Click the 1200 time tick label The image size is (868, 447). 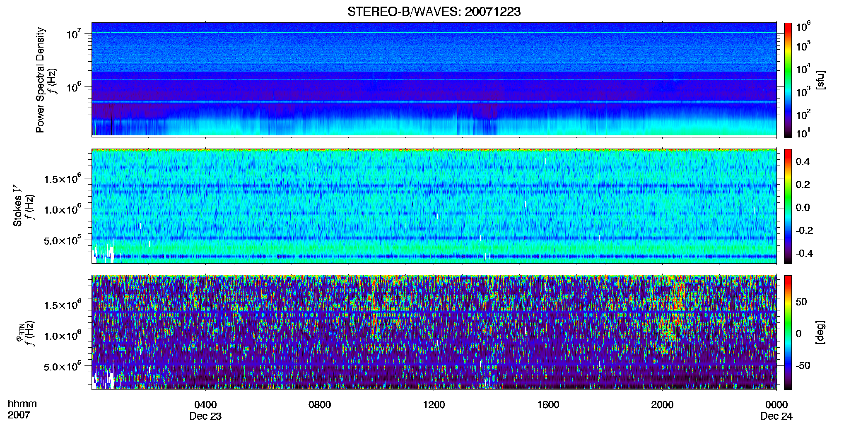pyautogui.click(x=434, y=405)
